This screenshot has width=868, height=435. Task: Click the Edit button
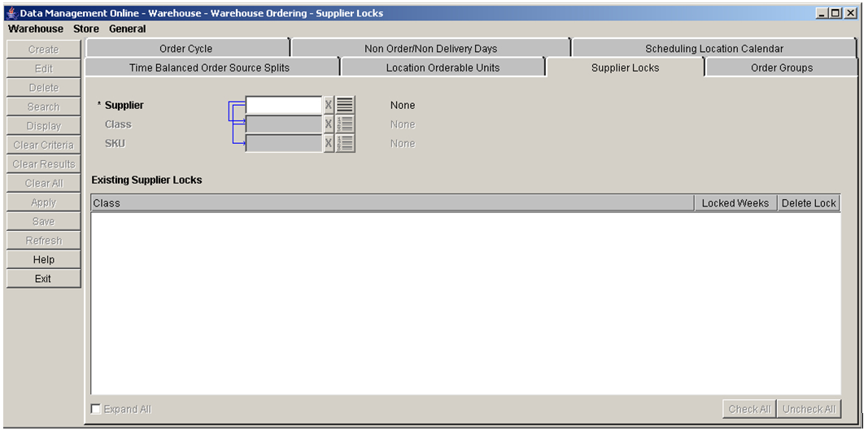click(x=44, y=68)
